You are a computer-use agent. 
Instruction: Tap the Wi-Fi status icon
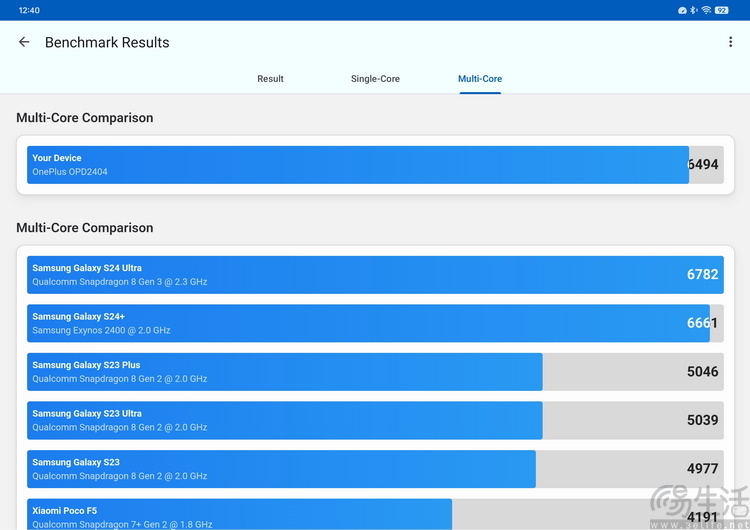706,10
